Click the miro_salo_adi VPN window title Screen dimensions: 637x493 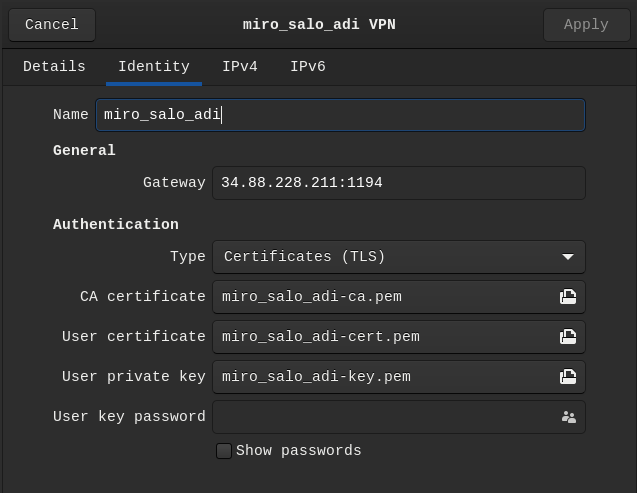(319, 25)
